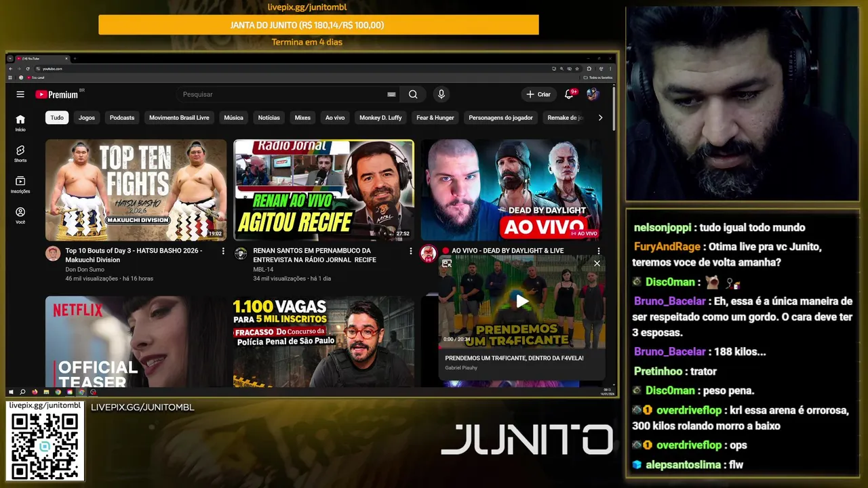
Task: Open the 1.100 Vagas Polícia Penal thumbnail
Action: [323, 342]
